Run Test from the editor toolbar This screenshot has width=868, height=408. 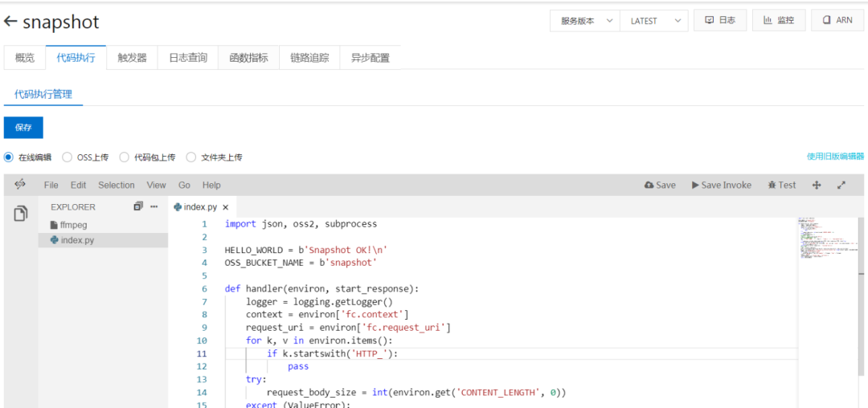(x=781, y=185)
